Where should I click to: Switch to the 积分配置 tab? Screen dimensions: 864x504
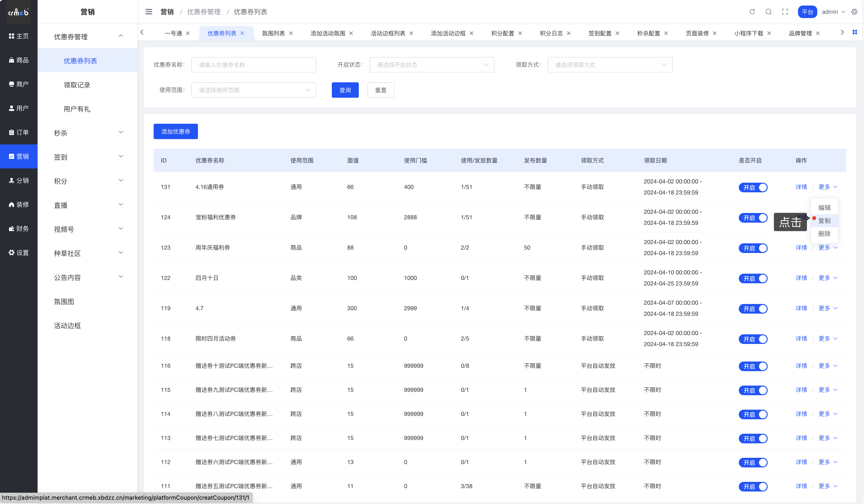(x=502, y=33)
